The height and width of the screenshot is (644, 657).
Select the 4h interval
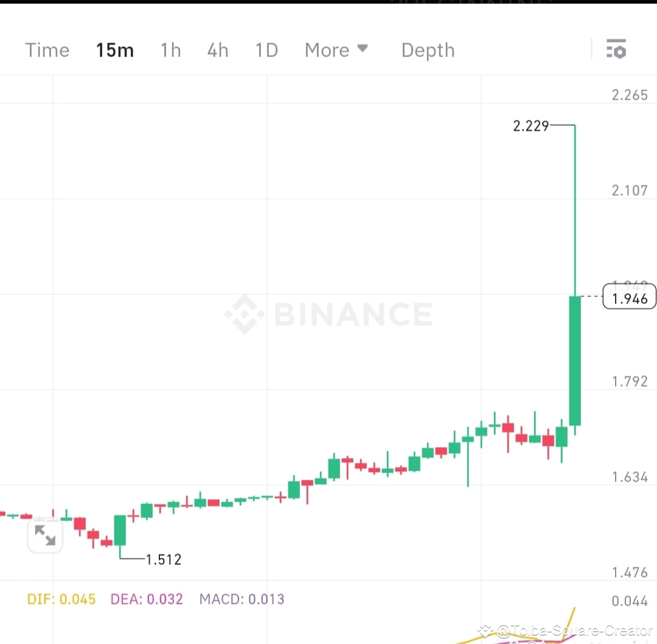(x=218, y=50)
